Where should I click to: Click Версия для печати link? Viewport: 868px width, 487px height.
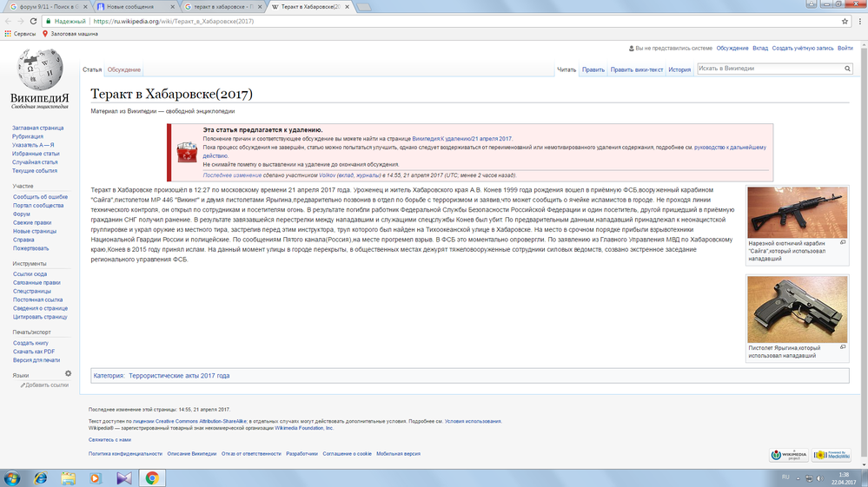[36, 360]
